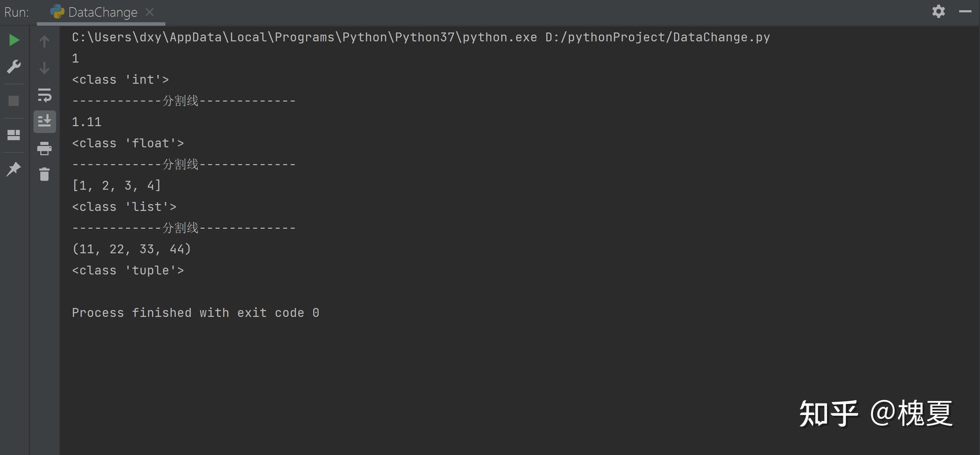Click the grey Stop process square
The height and width of the screenshot is (455, 980).
click(x=14, y=101)
